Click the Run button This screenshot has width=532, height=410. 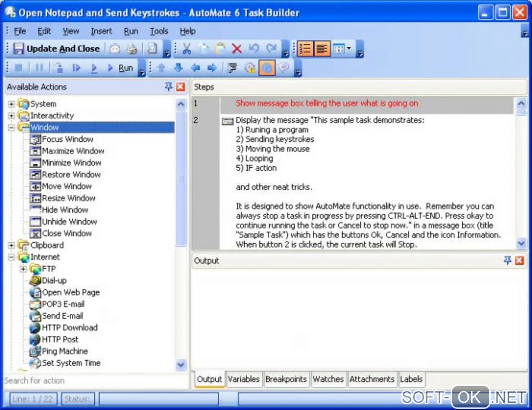pyautogui.click(x=120, y=68)
